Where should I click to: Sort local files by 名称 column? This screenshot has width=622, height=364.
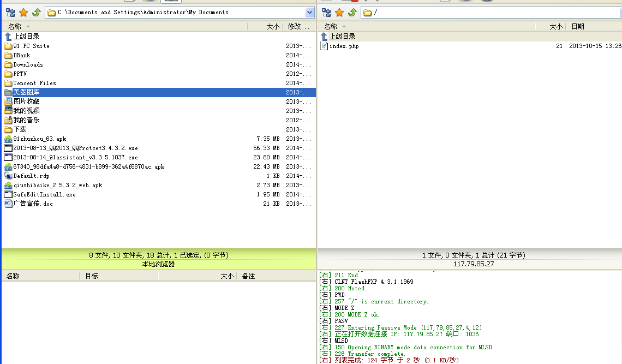15,27
